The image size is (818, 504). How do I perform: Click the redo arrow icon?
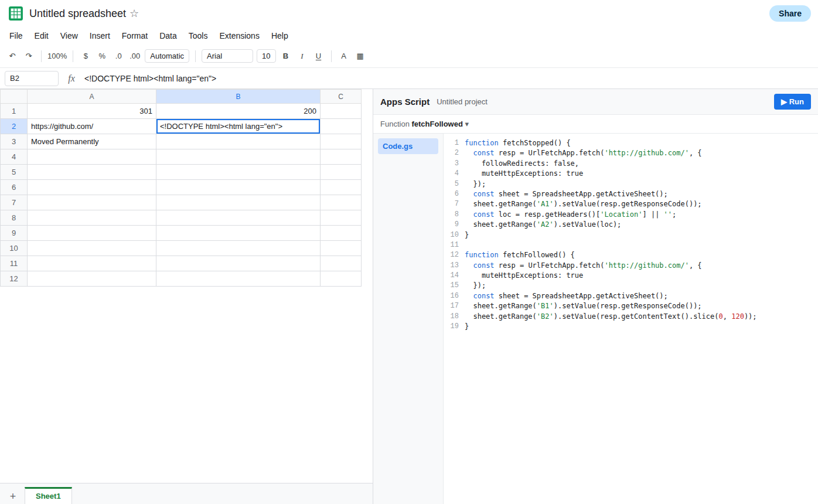coord(29,56)
